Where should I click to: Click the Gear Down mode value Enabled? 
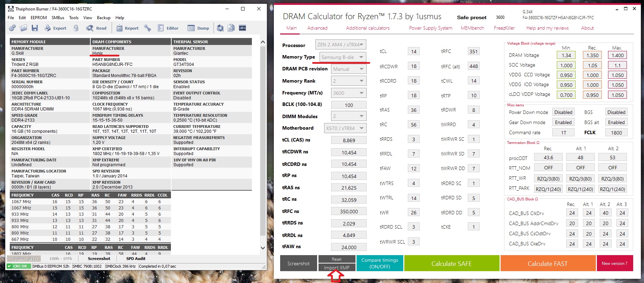(x=563, y=122)
